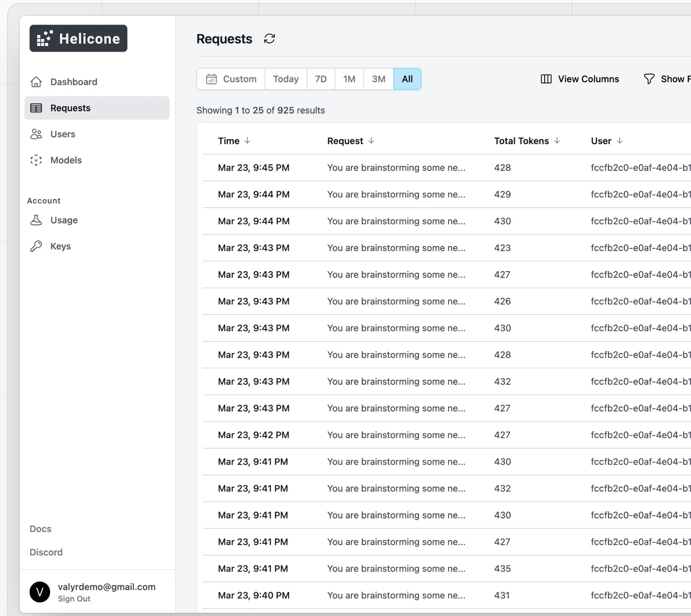Open the Keys page

point(97,246)
